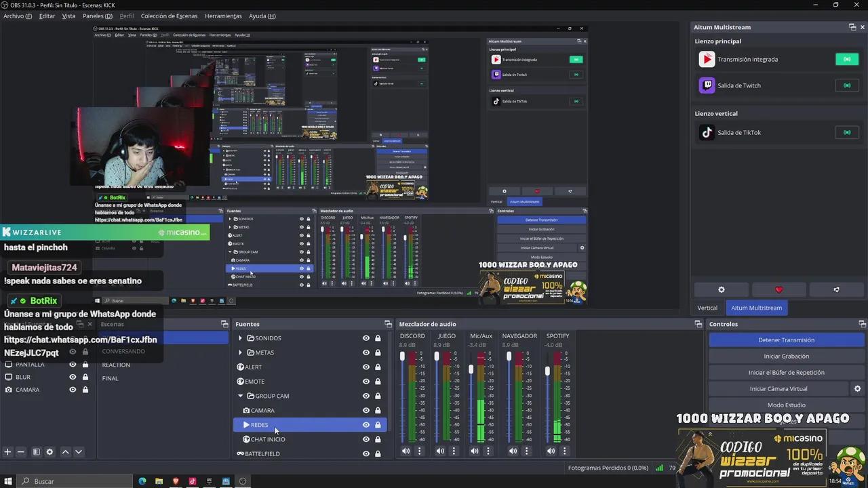868x488 pixels.
Task: Click Iniciar Cámara Virtual button
Action: pos(778,389)
